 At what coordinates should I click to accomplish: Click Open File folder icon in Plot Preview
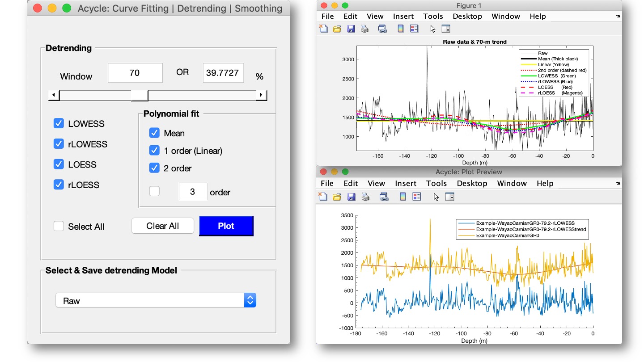(x=337, y=196)
